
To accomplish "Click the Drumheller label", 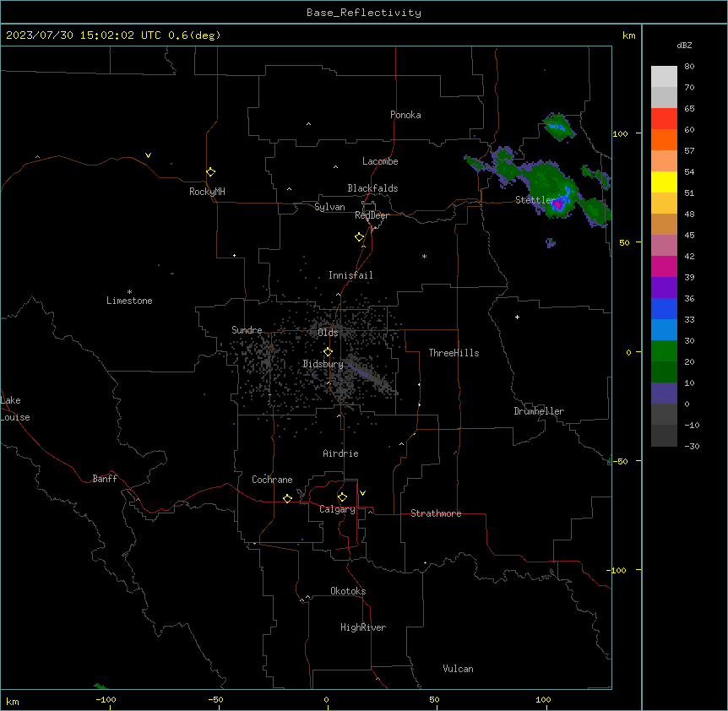I will pos(539,411).
